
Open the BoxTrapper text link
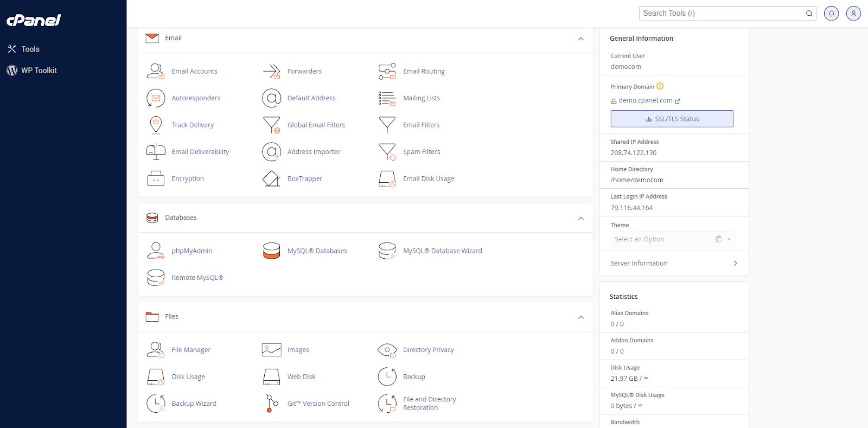(305, 178)
